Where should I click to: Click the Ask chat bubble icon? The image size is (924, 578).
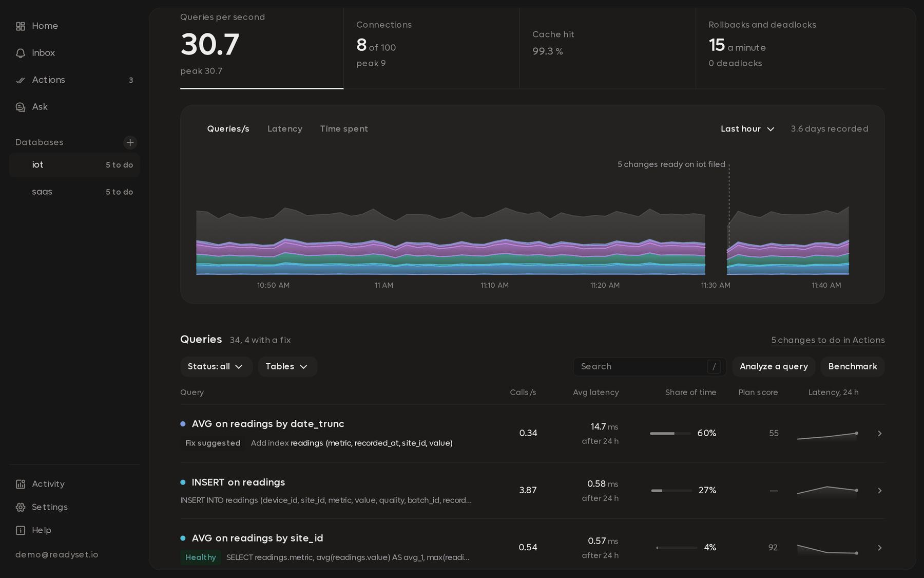tap(21, 107)
